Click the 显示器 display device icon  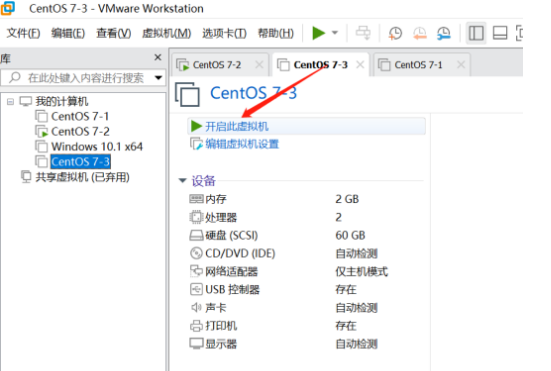point(196,344)
